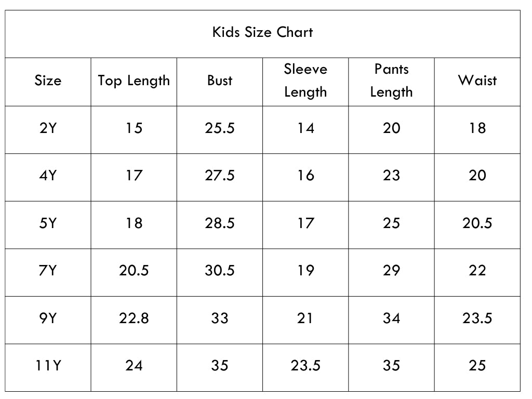
Task: Click the Kids Size Chart title
Action: click(x=262, y=32)
